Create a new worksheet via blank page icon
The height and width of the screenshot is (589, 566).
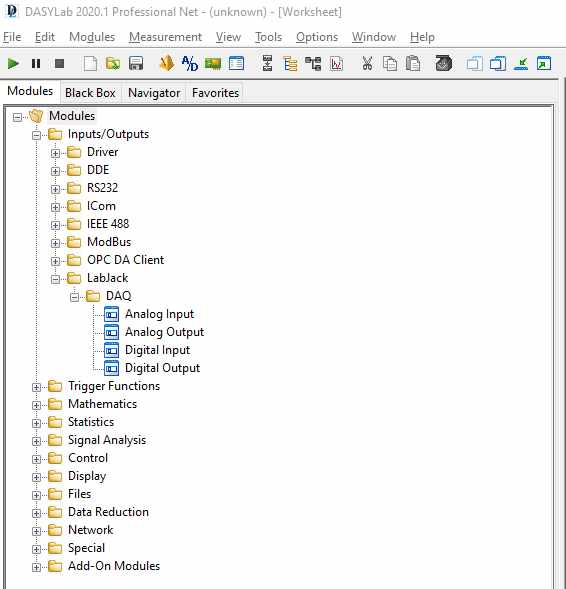(x=90, y=63)
